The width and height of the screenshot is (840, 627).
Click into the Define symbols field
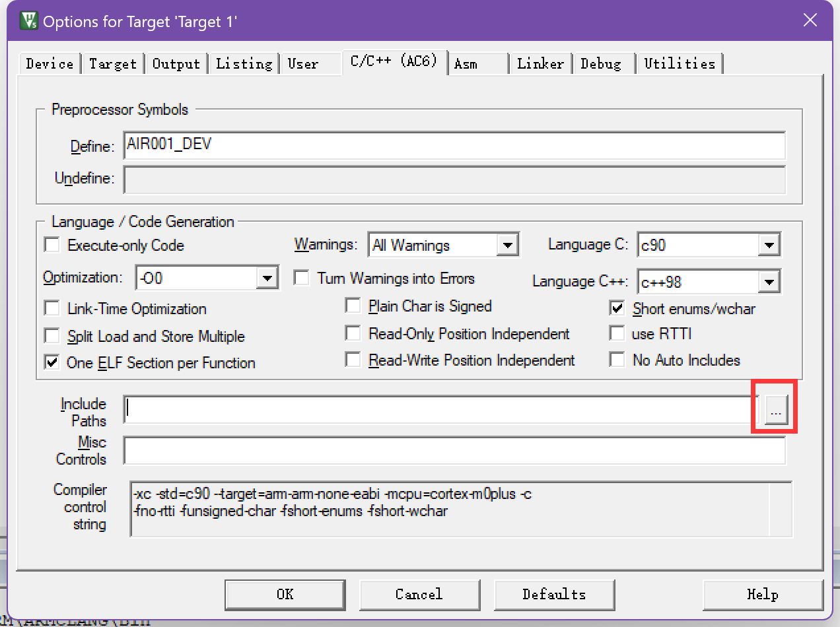pyautogui.click(x=454, y=145)
